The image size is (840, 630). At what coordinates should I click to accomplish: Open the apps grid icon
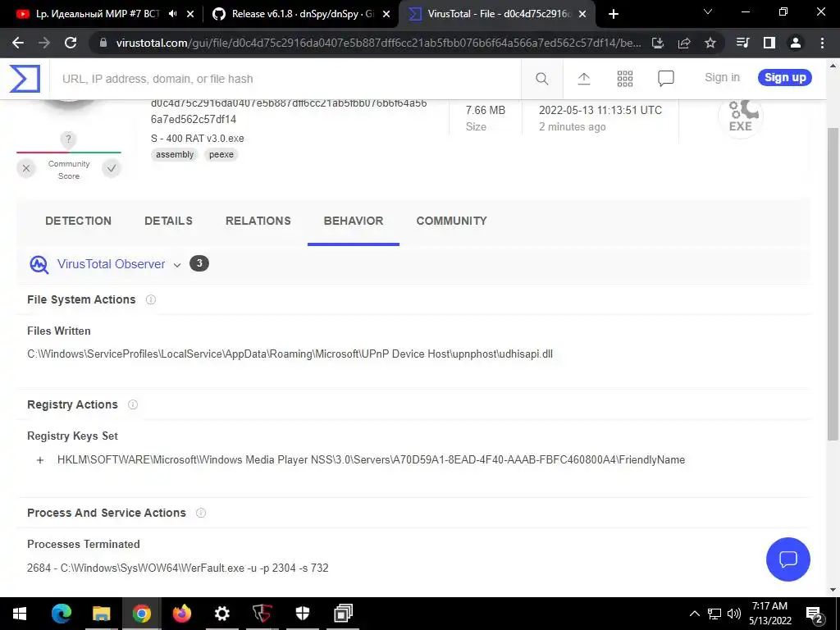point(624,79)
